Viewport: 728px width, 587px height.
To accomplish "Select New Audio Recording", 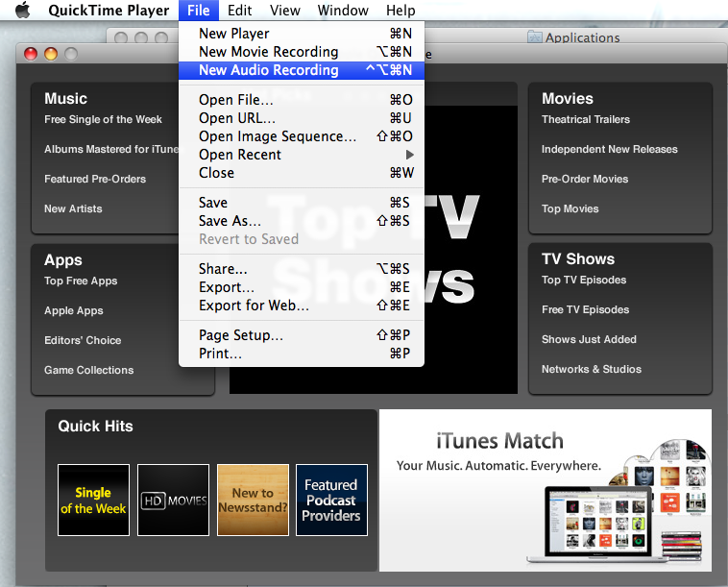I will click(302, 70).
